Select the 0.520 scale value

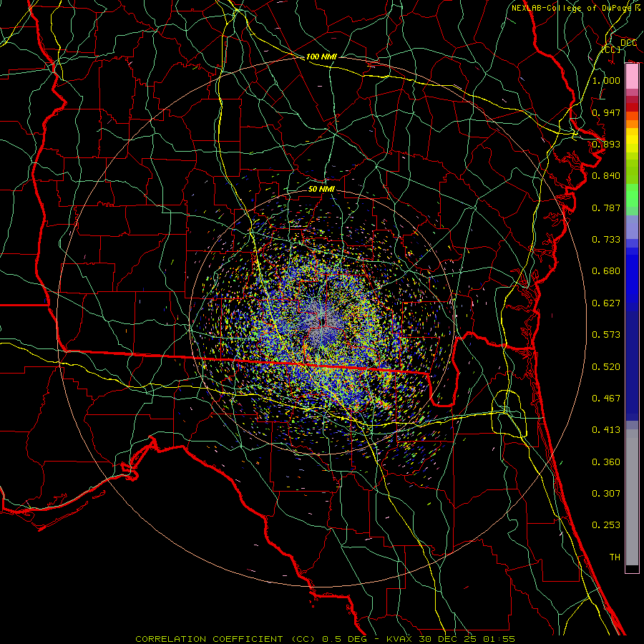pyautogui.click(x=606, y=367)
